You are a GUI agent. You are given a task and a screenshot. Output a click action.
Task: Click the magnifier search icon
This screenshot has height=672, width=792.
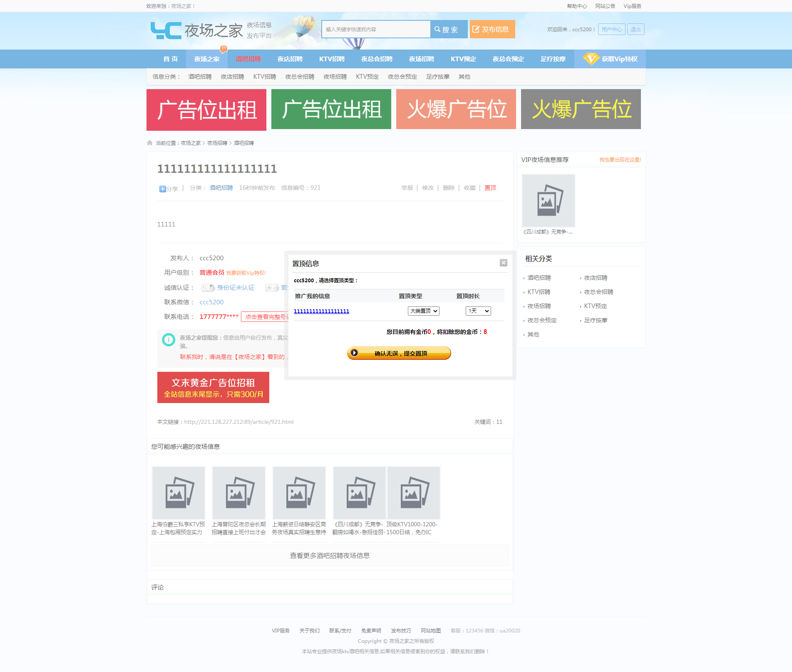437,29
